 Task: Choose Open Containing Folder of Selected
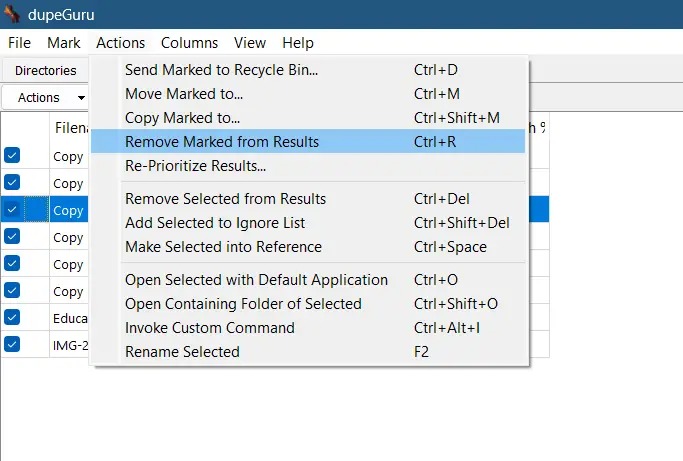(x=308, y=304)
